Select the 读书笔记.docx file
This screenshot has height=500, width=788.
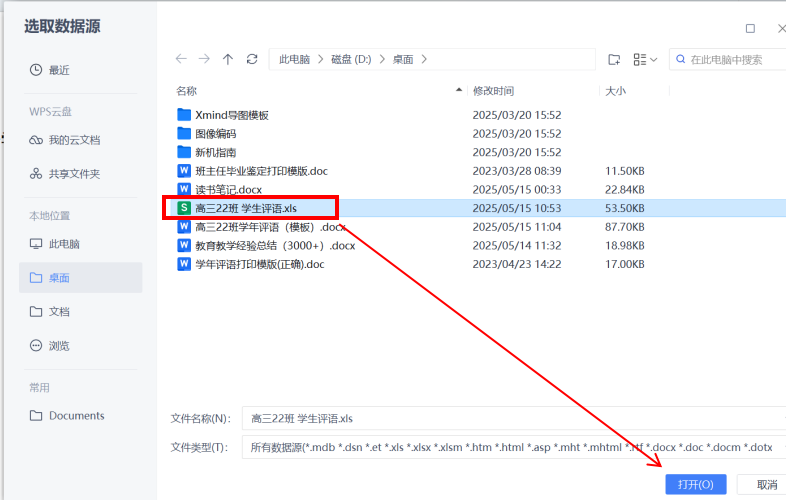228,190
